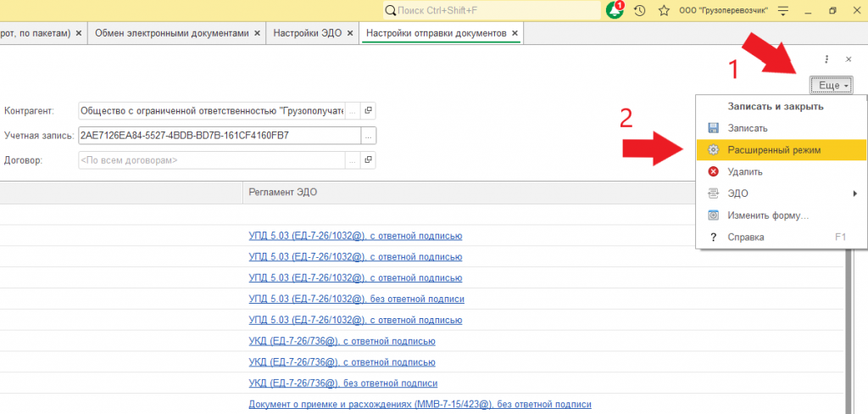Screen dimensions: 868x414
Task: Click the Учетная запись select '...' button
Action: (369, 135)
